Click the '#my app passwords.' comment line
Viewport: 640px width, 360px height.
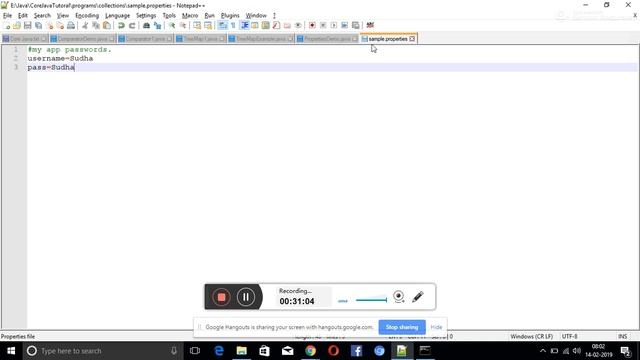69,49
